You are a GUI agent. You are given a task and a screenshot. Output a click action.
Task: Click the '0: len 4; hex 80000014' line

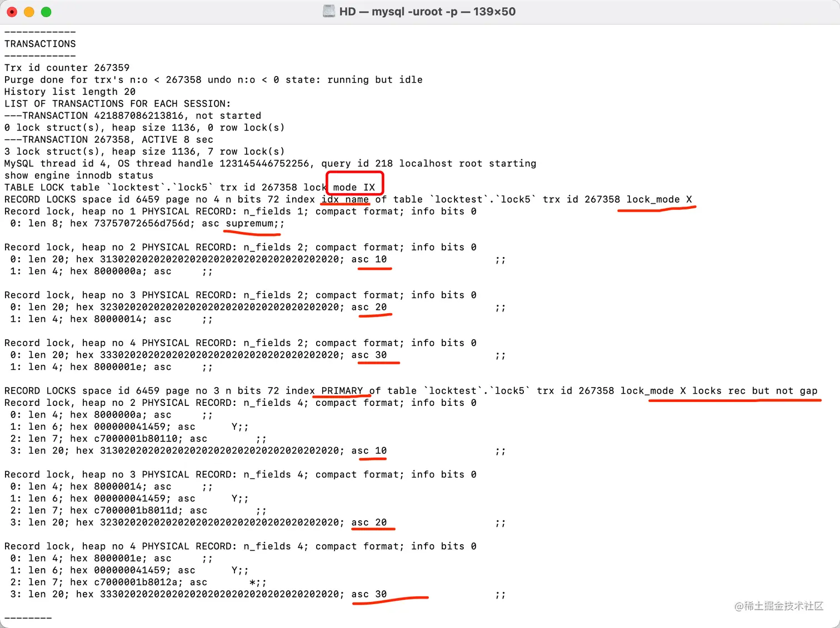[111, 487]
